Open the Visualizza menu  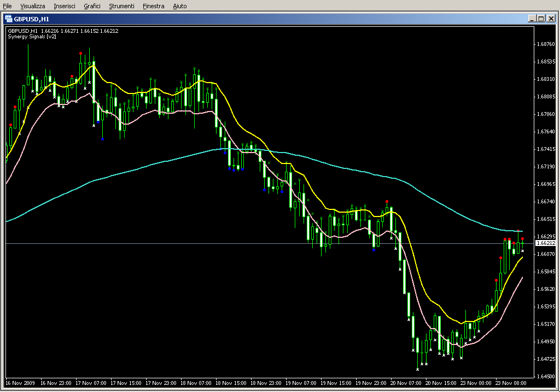tap(32, 6)
